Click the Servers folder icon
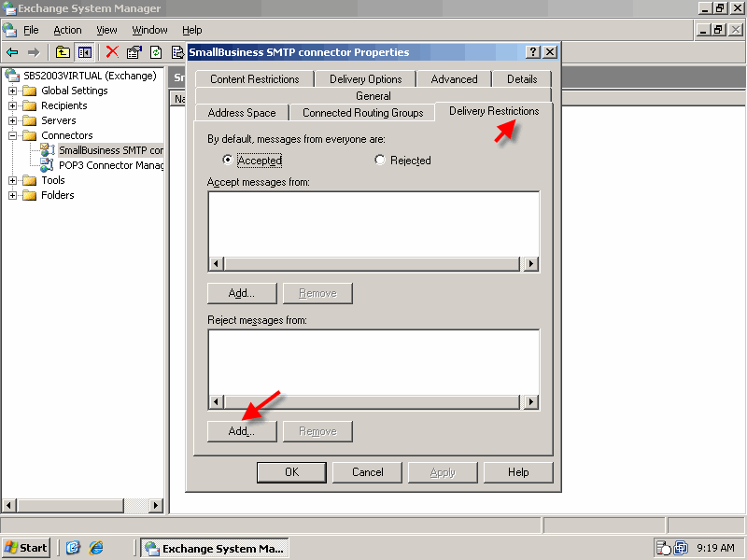747x560 pixels. click(x=30, y=120)
